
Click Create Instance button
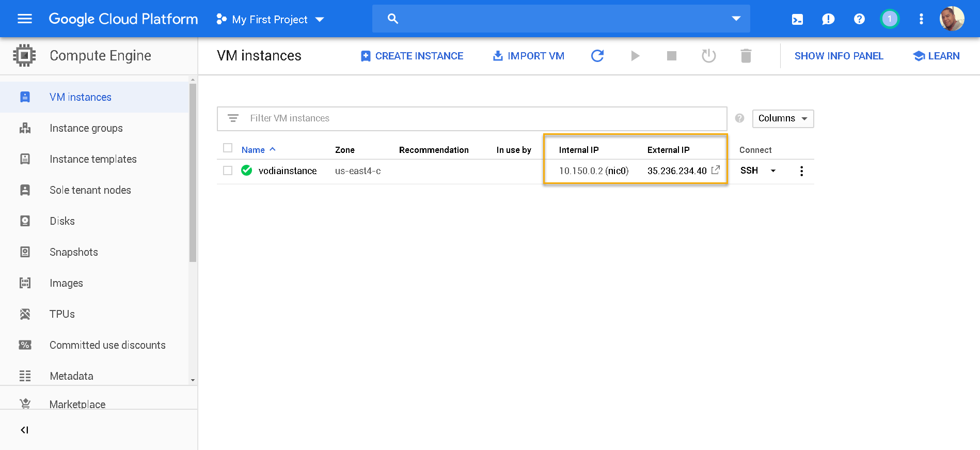tap(412, 56)
